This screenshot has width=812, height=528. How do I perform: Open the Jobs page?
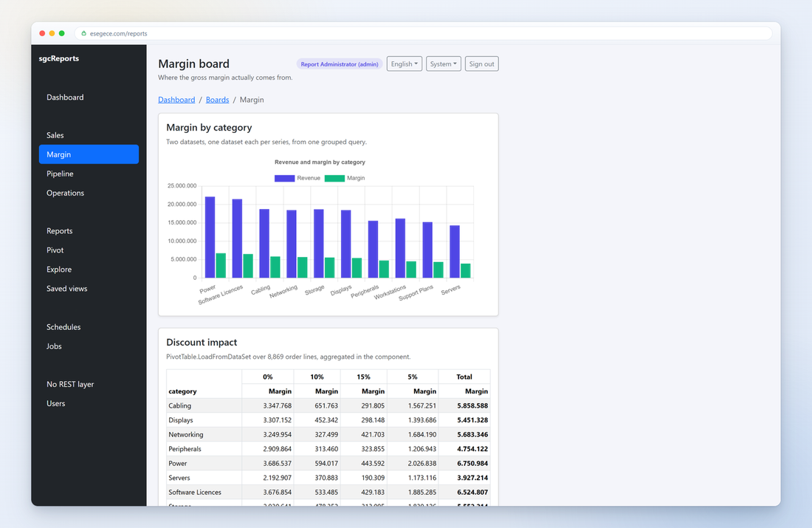[x=89, y=346]
